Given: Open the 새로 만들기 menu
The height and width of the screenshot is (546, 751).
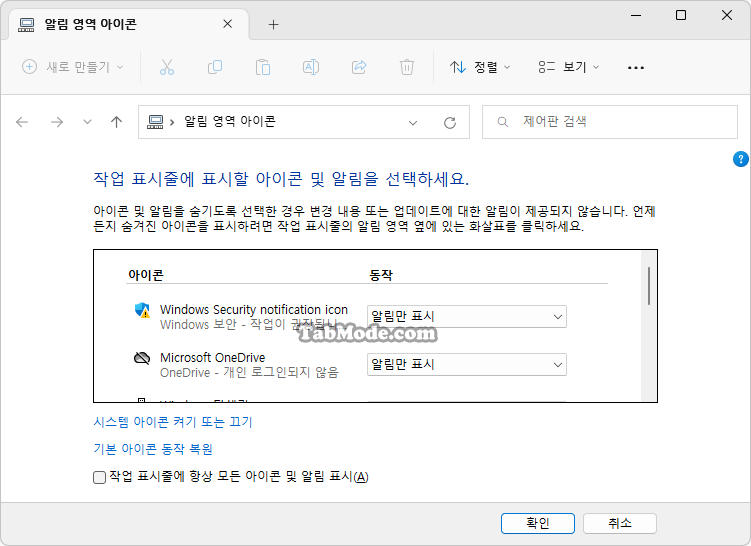Looking at the screenshot, I should tap(73, 67).
